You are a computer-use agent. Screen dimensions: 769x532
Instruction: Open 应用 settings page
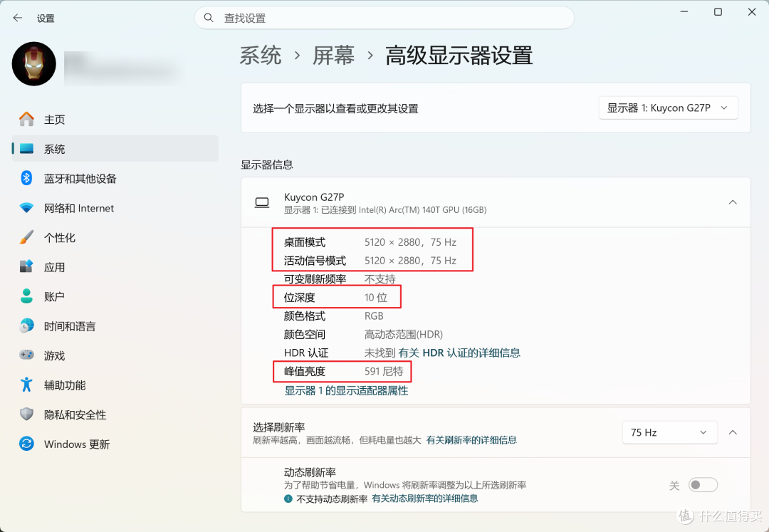point(115,267)
